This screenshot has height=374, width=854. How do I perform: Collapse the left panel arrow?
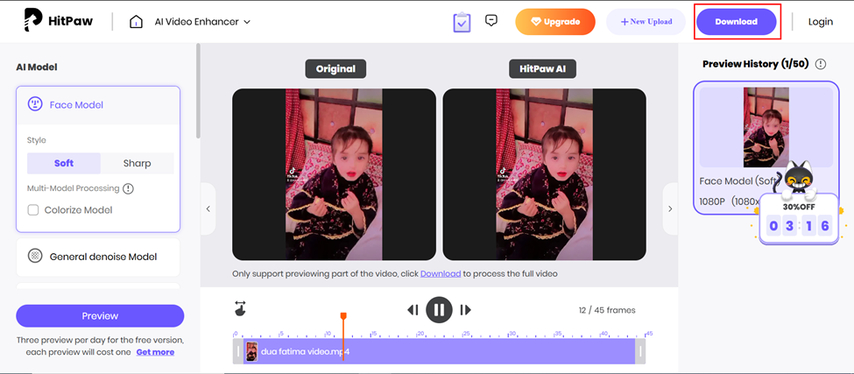click(x=208, y=209)
